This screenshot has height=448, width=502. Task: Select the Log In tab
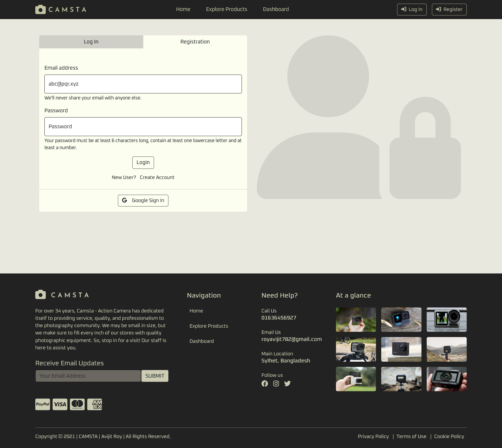point(91,42)
